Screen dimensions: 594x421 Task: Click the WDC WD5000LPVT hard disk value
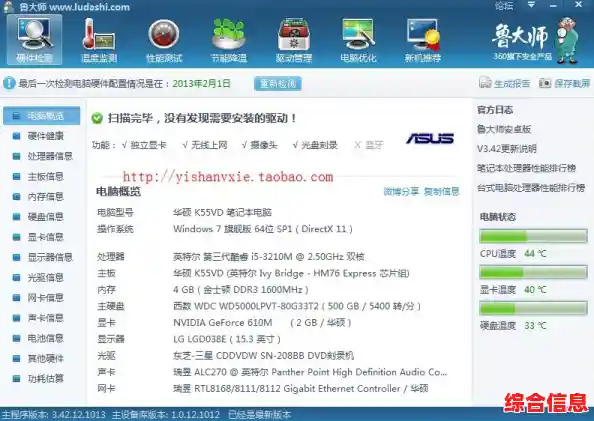[x=297, y=306]
